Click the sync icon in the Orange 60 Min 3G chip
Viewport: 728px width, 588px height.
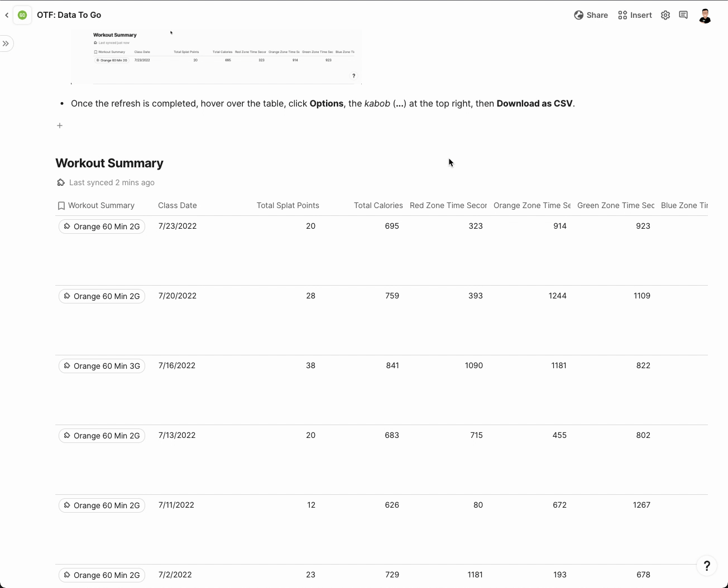[67, 366]
